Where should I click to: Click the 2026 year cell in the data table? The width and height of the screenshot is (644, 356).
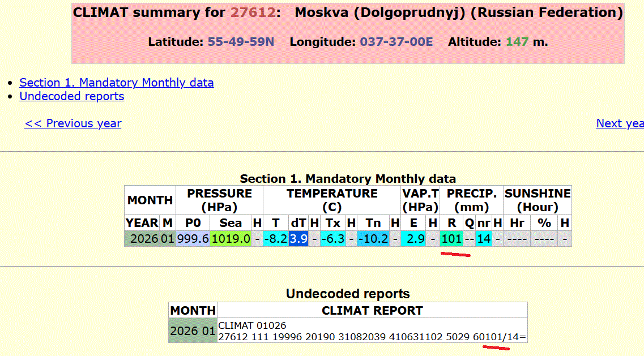coord(144,239)
